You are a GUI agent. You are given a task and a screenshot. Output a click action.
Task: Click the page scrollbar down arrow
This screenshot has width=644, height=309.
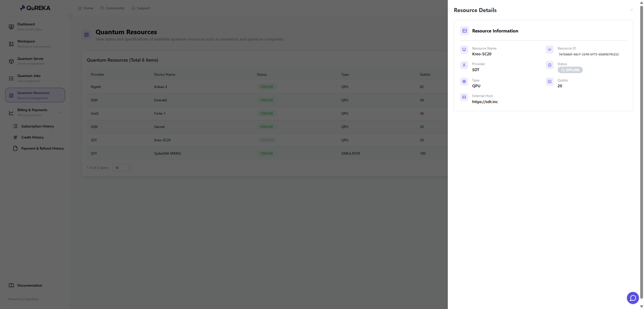[641, 306]
